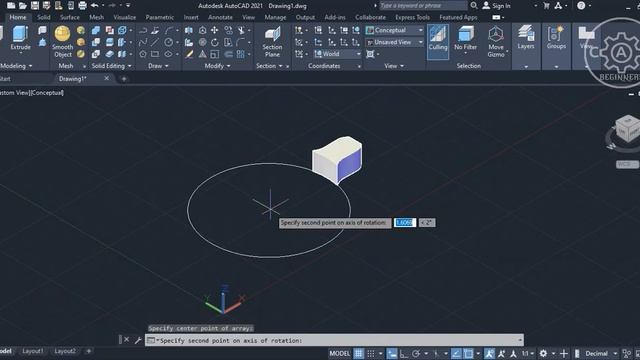
Task: Click Sign In
Action: [497, 5]
